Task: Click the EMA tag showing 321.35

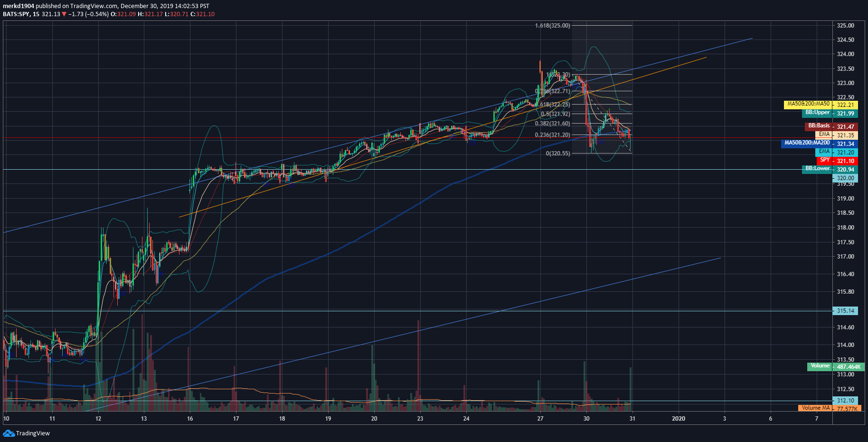Action: tap(824, 135)
